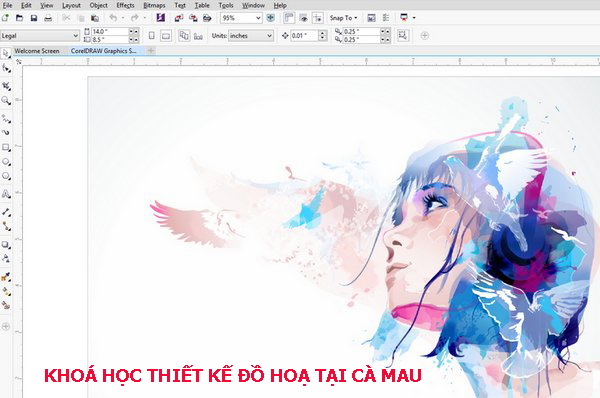
Task: Select the Shape tool
Action: (x=6, y=69)
